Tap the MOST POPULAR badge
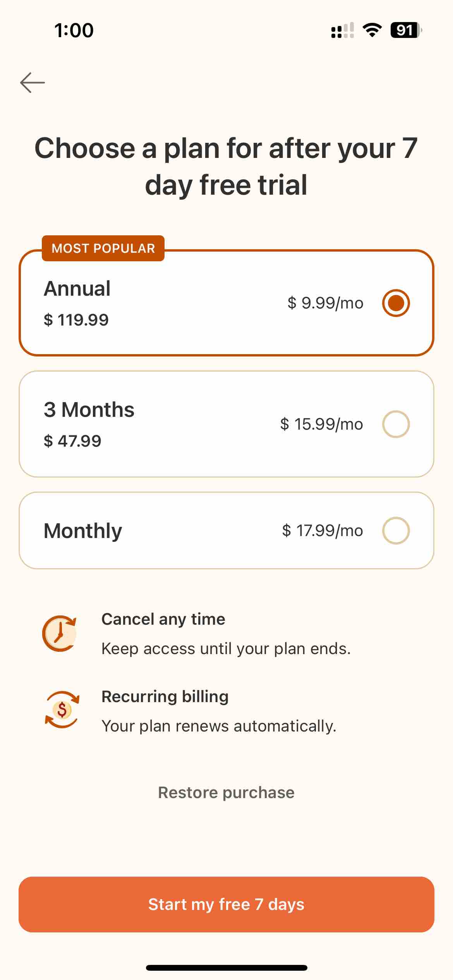The width and height of the screenshot is (453, 980). pos(103,248)
